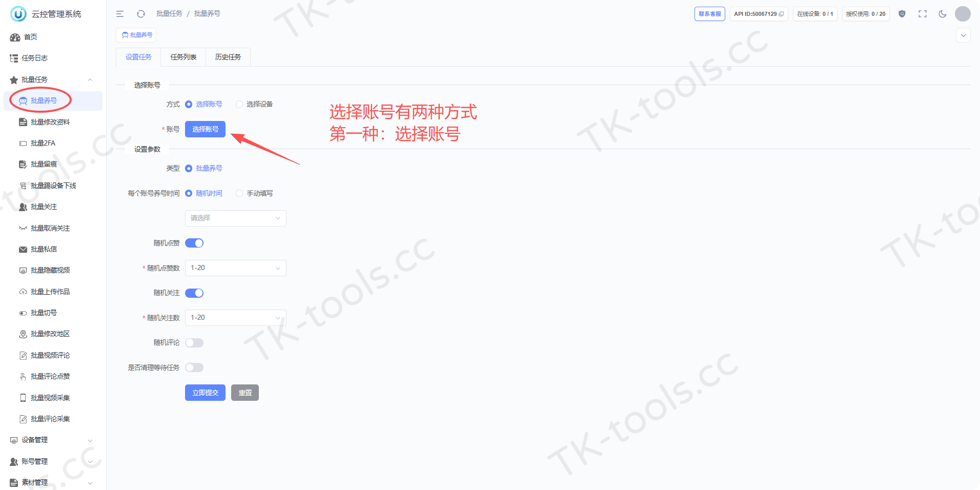Open 批量踢设备下线 icon
Viewport: 980px width, 490px height.
[x=23, y=186]
